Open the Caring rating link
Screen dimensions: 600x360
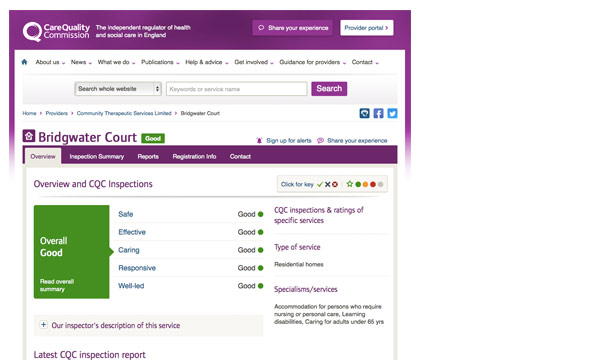(129, 250)
